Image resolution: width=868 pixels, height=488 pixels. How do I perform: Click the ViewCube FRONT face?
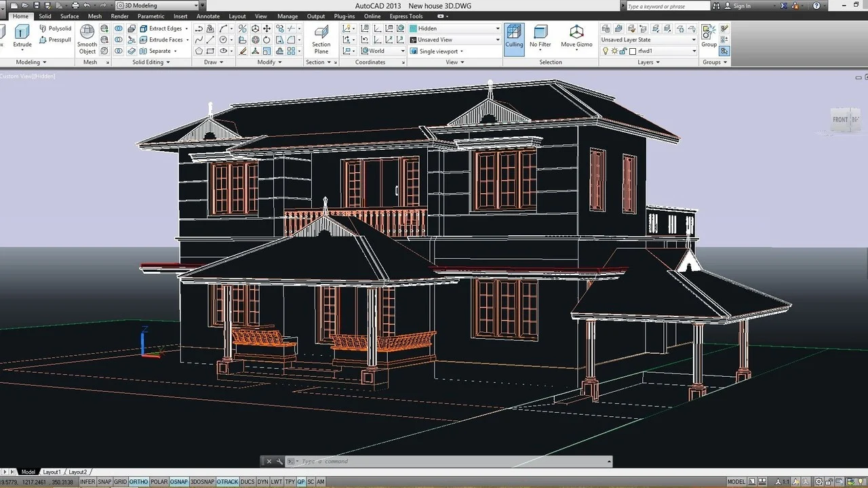[840, 119]
